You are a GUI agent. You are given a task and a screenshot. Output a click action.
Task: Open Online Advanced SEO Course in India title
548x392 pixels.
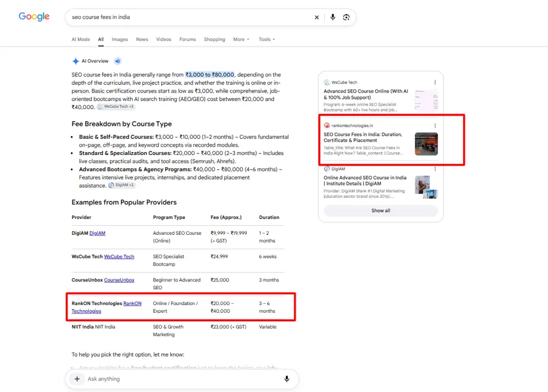365,180
